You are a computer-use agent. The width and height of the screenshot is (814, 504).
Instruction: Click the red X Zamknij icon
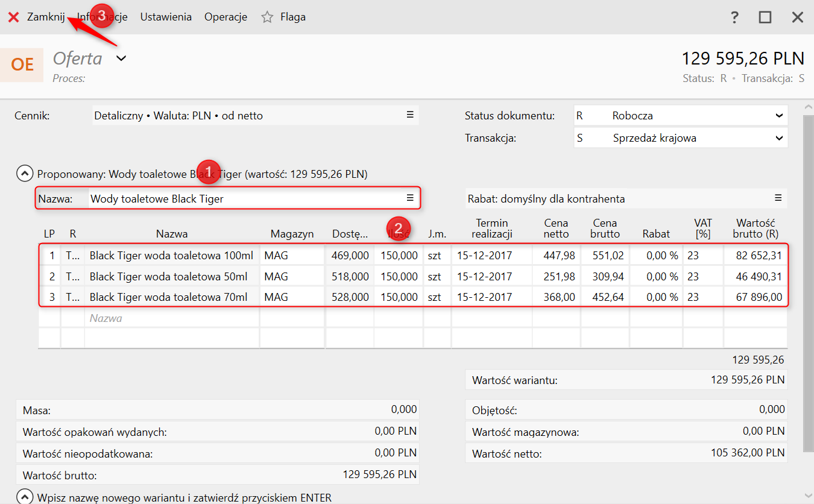point(13,17)
